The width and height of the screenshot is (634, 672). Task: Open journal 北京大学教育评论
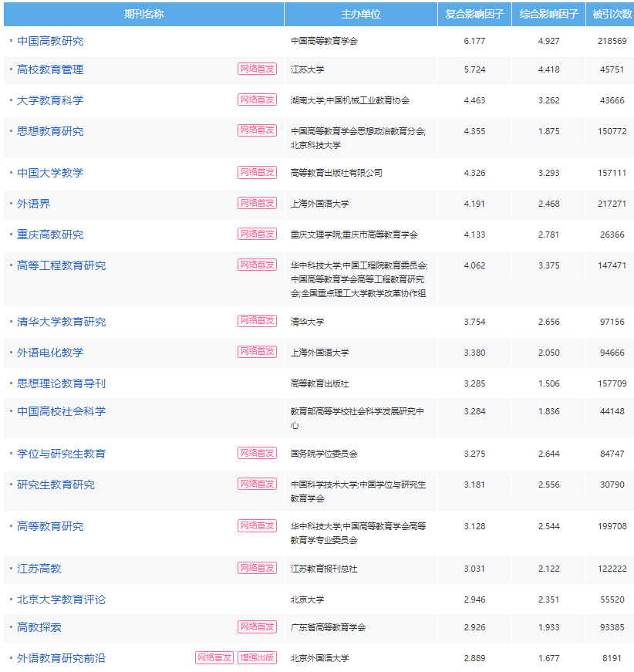tap(61, 599)
